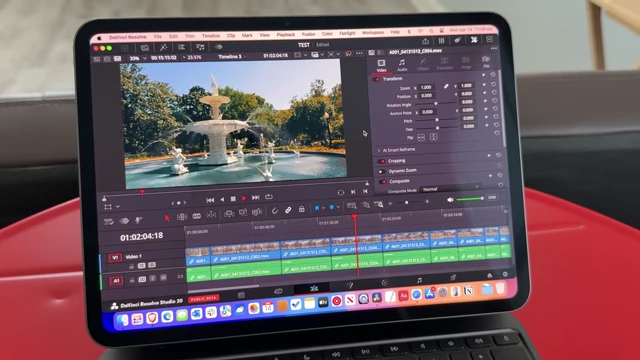Open the Fairlight page music note icon
Screen dimensions: 640x360
pos(419,280)
